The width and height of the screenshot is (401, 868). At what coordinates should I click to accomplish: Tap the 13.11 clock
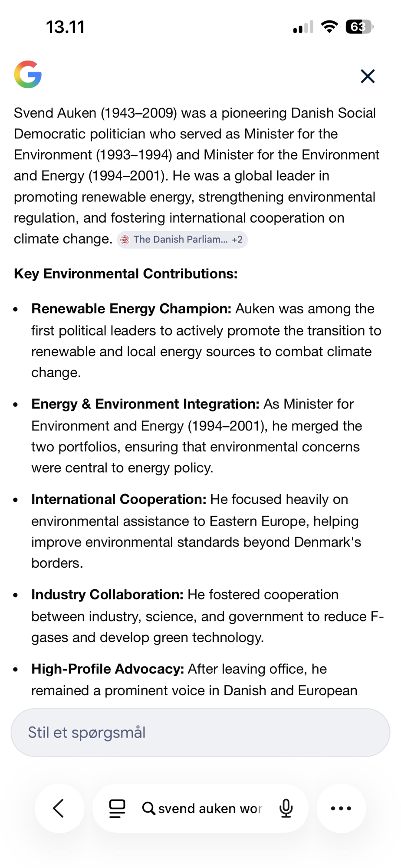[x=65, y=27]
